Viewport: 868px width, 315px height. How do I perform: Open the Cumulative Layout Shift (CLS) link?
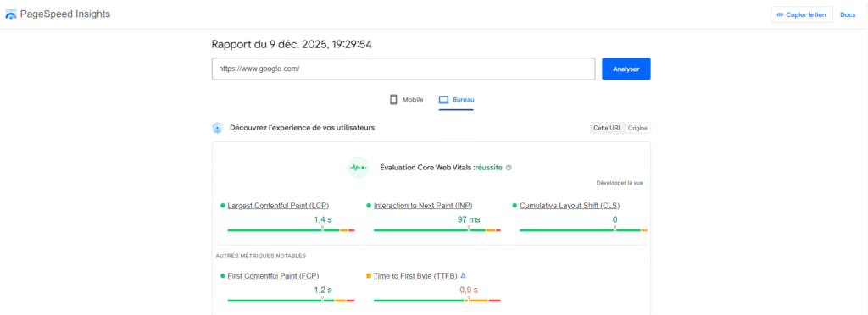(x=570, y=206)
